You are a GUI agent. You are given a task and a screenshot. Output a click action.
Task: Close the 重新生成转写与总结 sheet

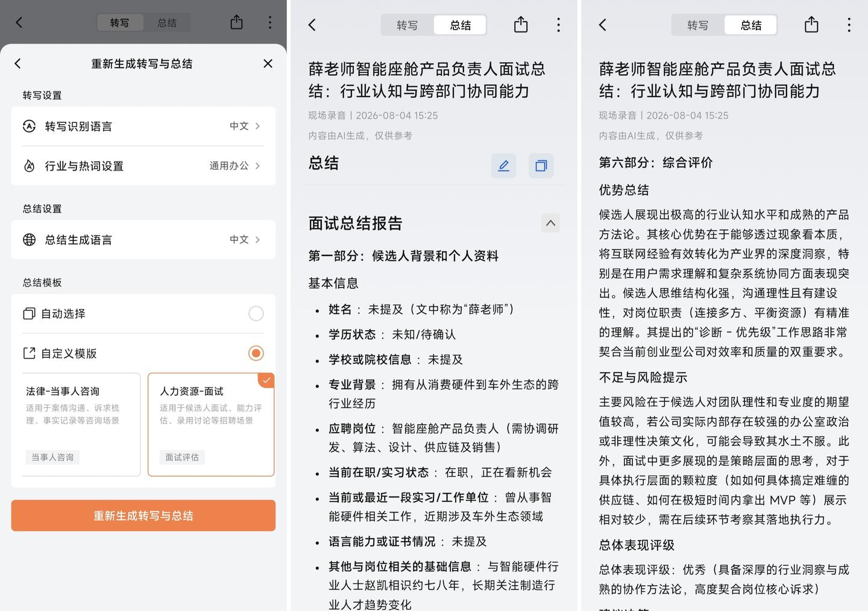pos(268,63)
